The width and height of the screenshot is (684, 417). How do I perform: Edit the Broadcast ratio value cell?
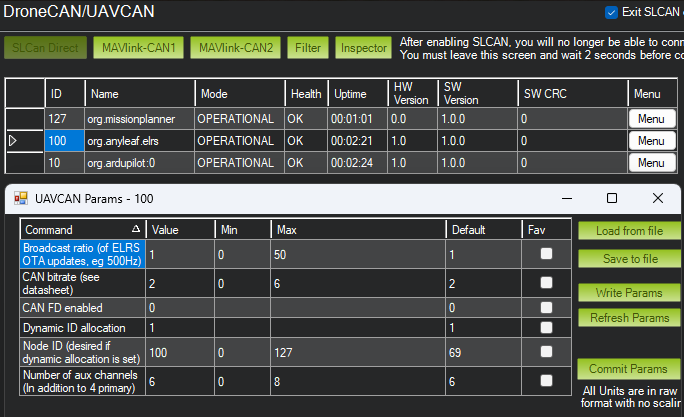click(180, 254)
